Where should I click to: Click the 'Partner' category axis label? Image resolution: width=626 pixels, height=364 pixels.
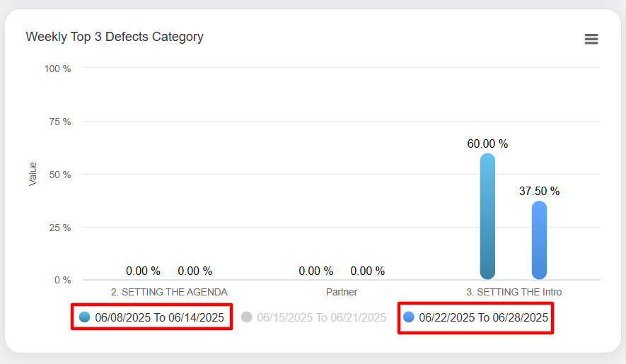[x=342, y=292]
